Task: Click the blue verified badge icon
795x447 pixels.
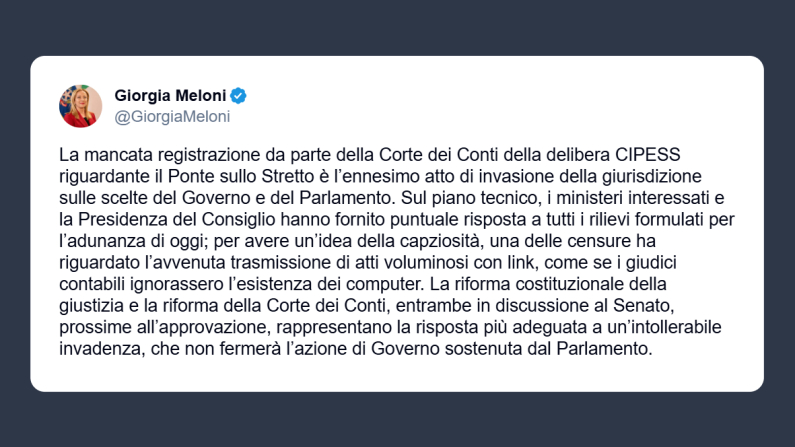Action: (239, 96)
